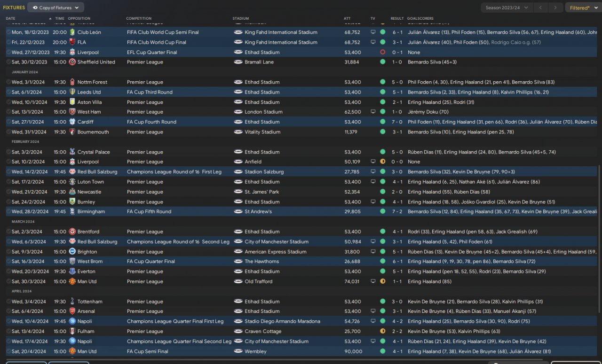This screenshot has height=364, width=602.
Task: Sort by the Time column header
Action: (x=60, y=18)
